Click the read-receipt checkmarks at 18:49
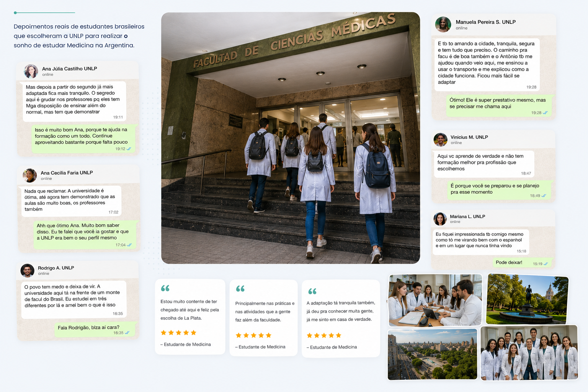The width and height of the screenshot is (588, 392). 544,196
